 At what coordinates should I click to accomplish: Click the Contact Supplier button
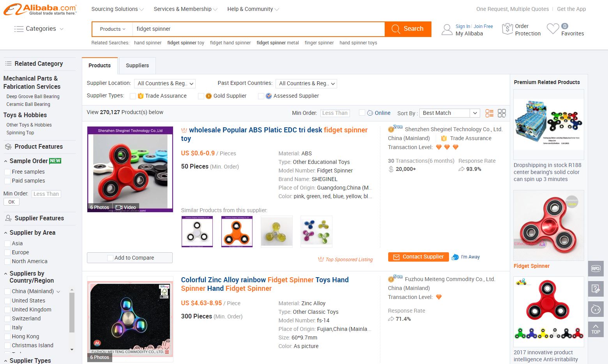pyautogui.click(x=418, y=257)
